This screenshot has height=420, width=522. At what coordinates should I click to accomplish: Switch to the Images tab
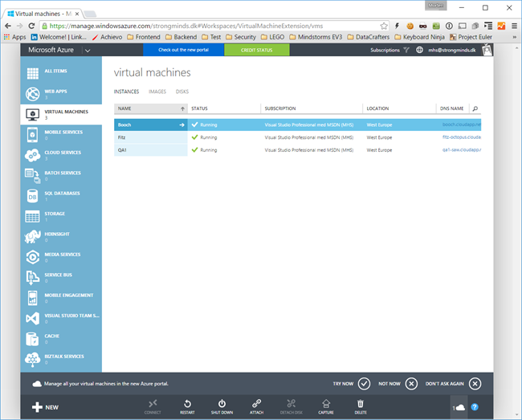pyautogui.click(x=157, y=92)
